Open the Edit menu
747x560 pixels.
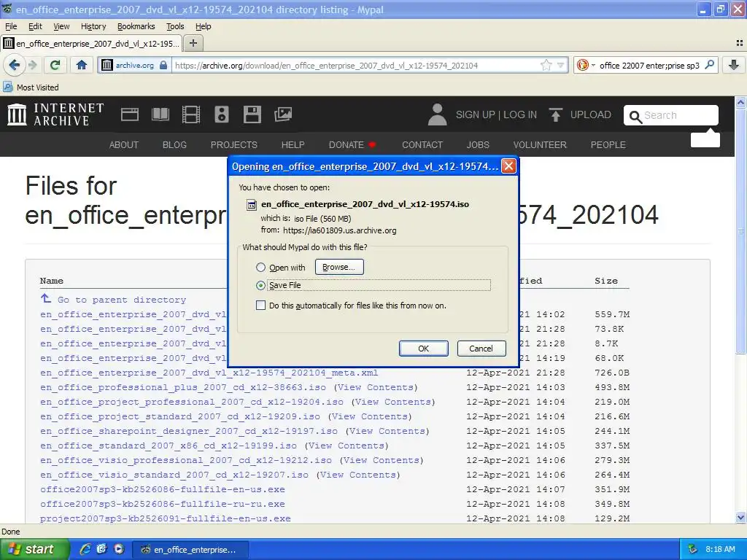coord(35,26)
